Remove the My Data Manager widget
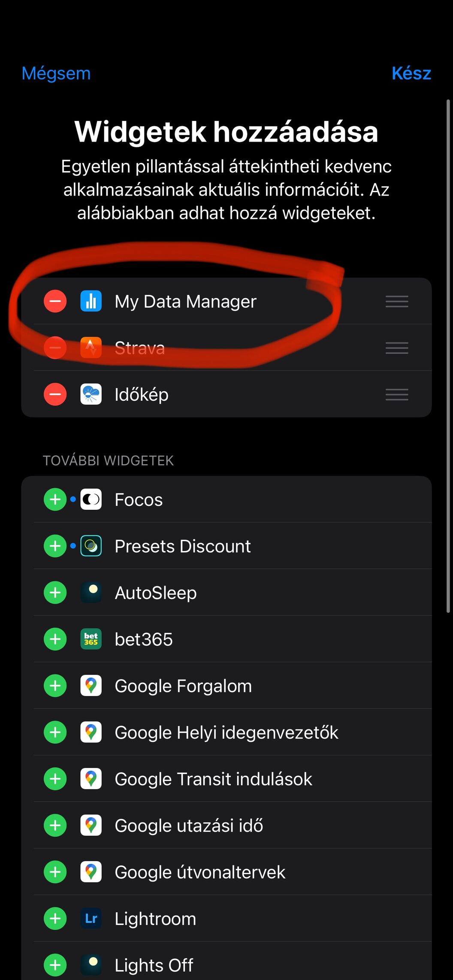This screenshot has height=980, width=453. pyautogui.click(x=55, y=301)
